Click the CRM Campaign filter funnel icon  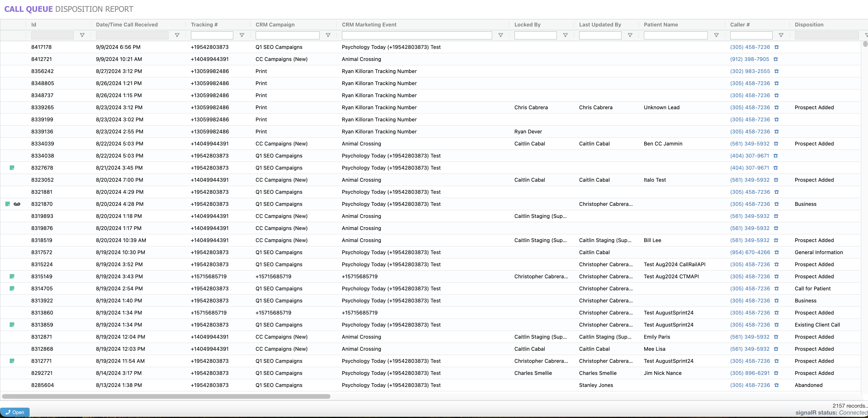click(x=328, y=35)
